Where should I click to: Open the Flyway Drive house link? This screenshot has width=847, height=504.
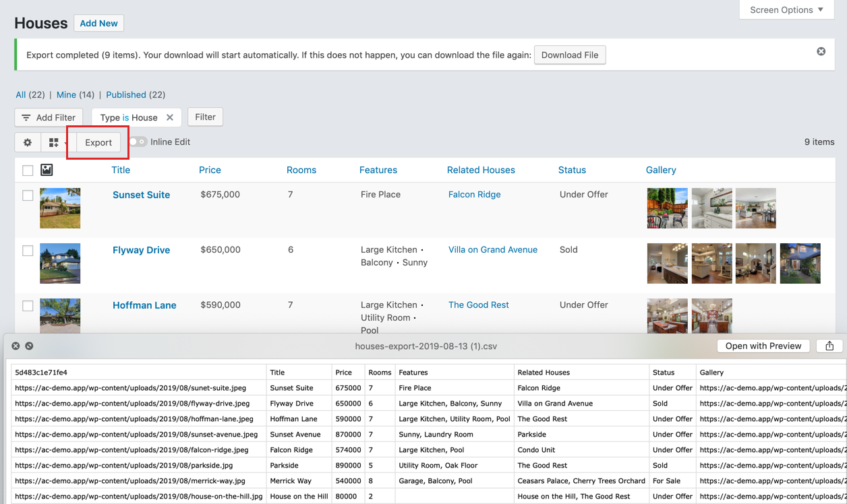pyautogui.click(x=141, y=250)
